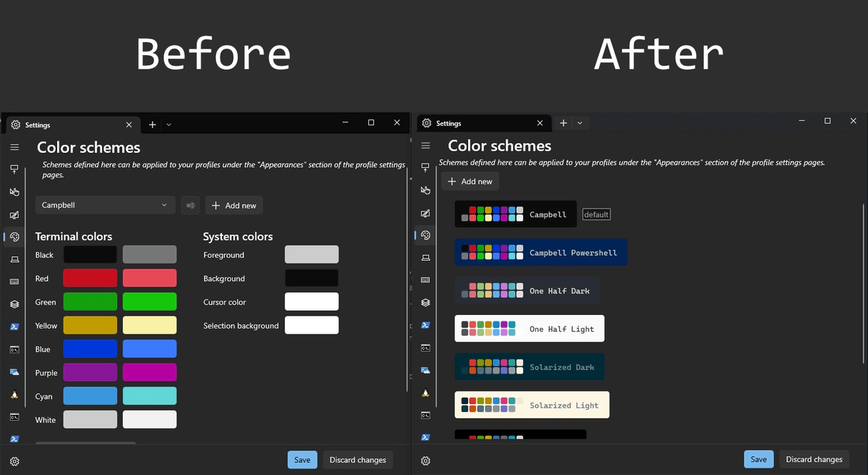Change the dark Blue terminal color swatch
Image resolution: width=868 pixels, height=475 pixels.
point(90,349)
